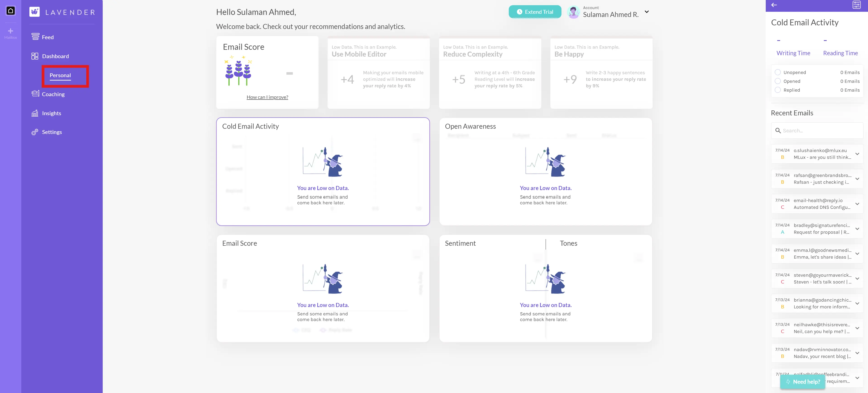Click the add Mailbox plus icon
The height and width of the screenshot is (393, 868).
[10, 31]
